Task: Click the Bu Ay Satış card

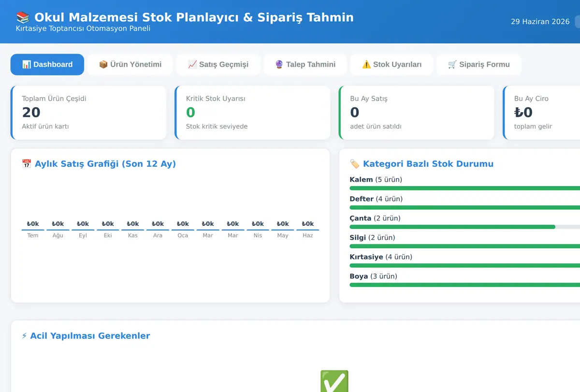Action: click(x=417, y=113)
